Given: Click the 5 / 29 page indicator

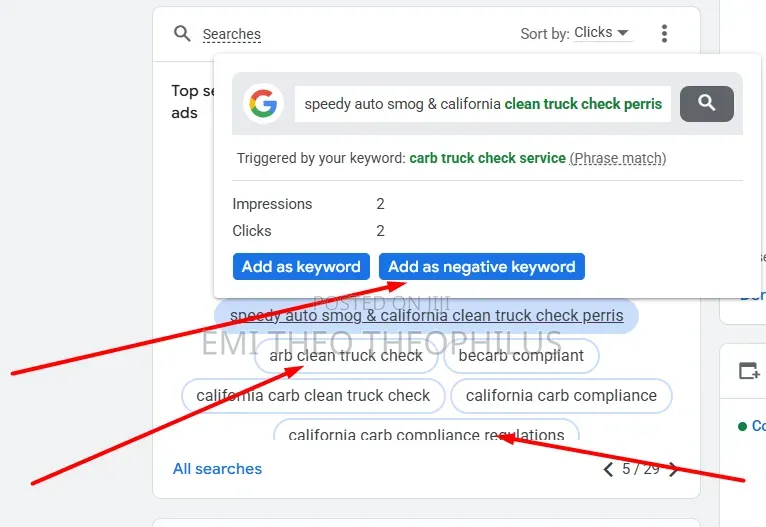Looking at the screenshot, I should pos(640,469).
